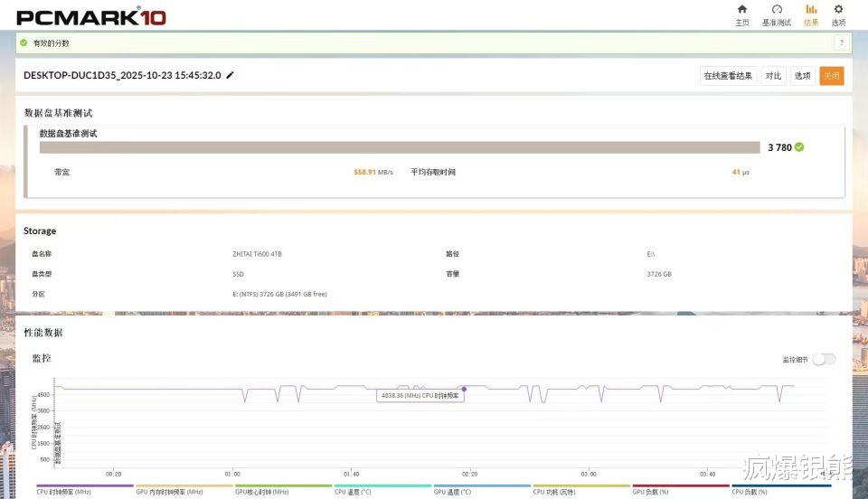Click the DESKTOP-DUC1D35 result title
The width and height of the screenshot is (868, 499).
(x=122, y=75)
